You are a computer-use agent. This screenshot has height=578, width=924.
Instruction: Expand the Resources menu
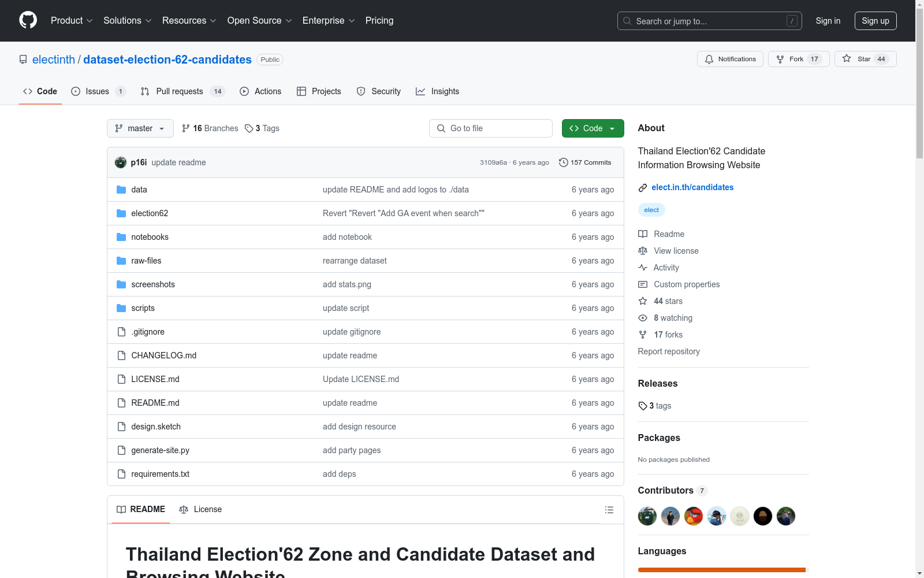point(189,21)
